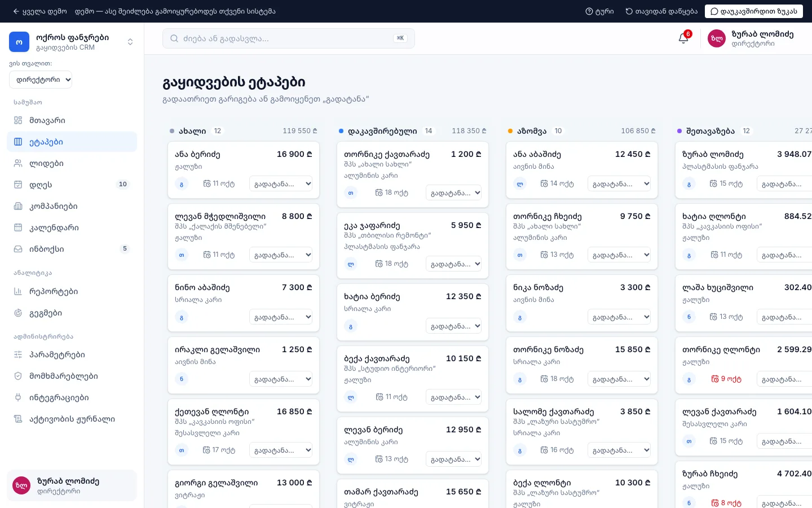Viewport: 812px width, 508px height.
Task: Open გადატანა dropdown on ლევან ბერიძე card
Action: [x=453, y=459]
